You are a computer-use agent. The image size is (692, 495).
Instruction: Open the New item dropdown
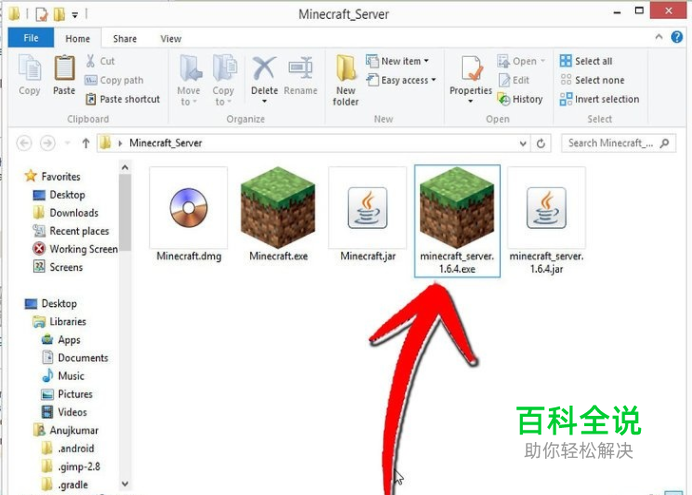[397, 61]
